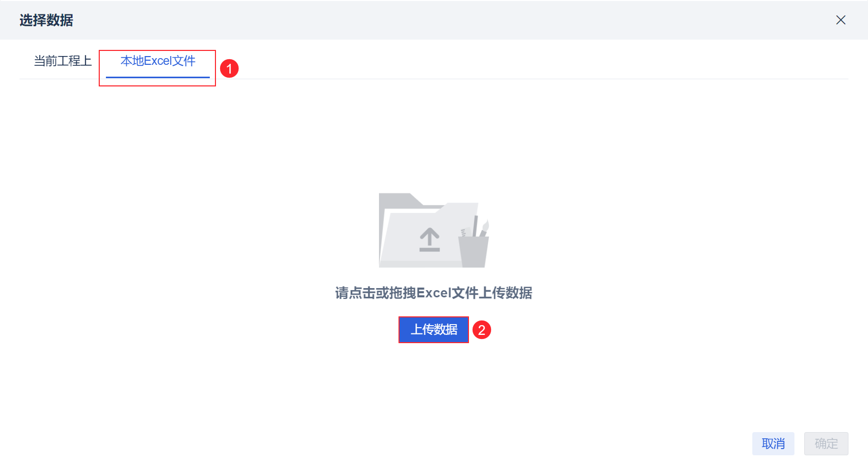This screenshot has height=463, width=868.
Task: Click the divider line beneath the tabs
Action: [x=434, y=79]
